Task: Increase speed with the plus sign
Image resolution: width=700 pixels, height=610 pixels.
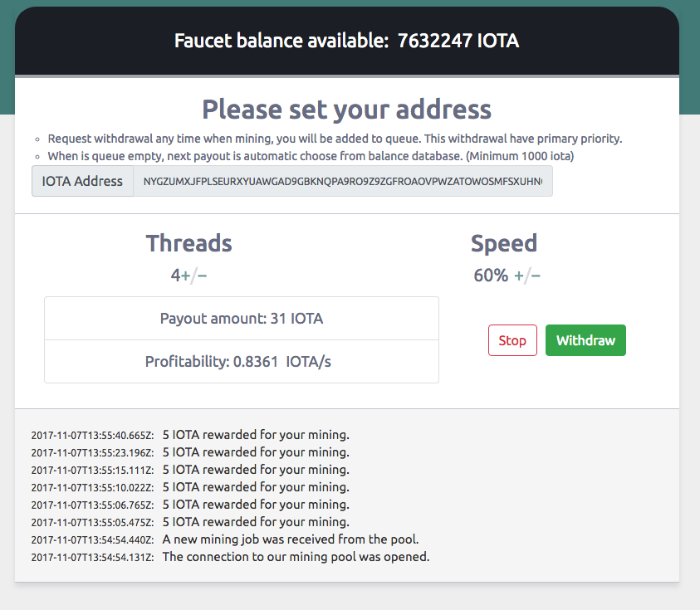Action: 519,276
